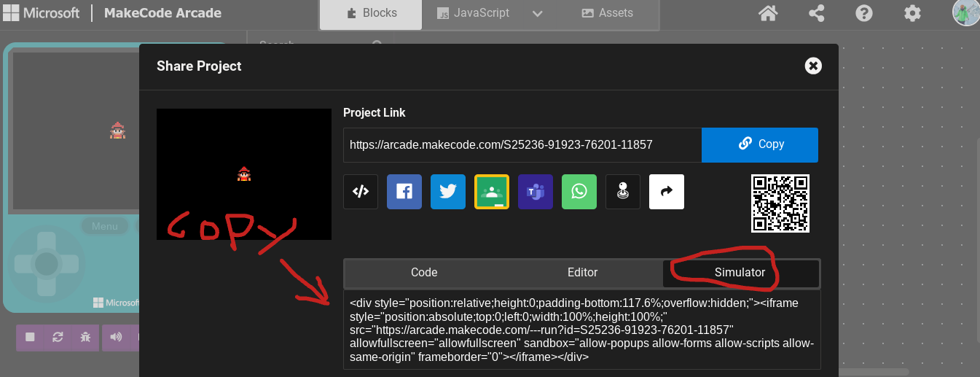Click the joystick kiosk share icon

pos(623,192)
